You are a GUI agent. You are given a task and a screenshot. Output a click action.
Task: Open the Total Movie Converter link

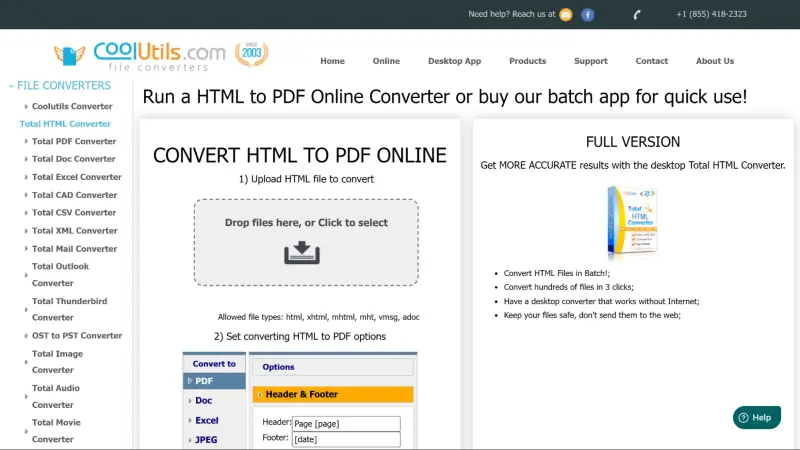pos(56,431)
